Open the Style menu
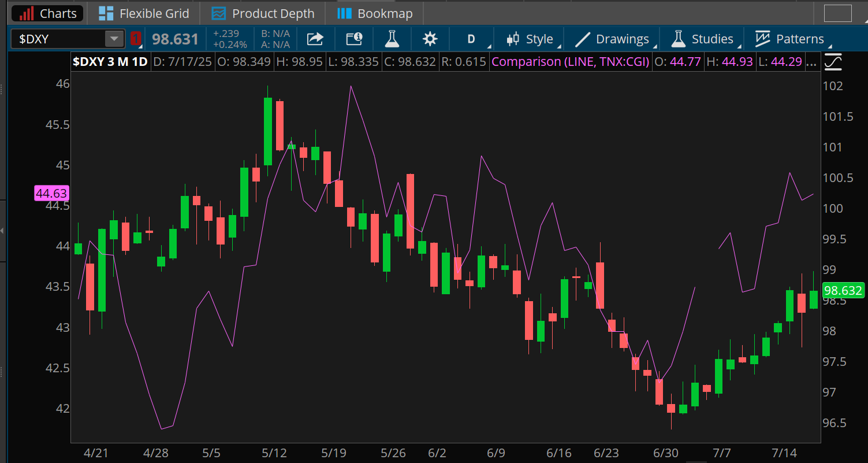The width and height of the screenshot is (868, 463). coord(530,39)
